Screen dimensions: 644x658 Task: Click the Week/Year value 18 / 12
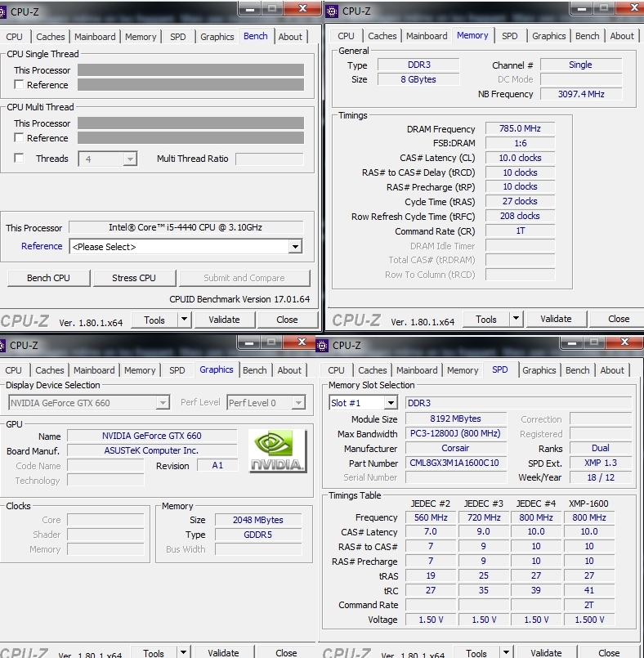click(x=601, y=477)
